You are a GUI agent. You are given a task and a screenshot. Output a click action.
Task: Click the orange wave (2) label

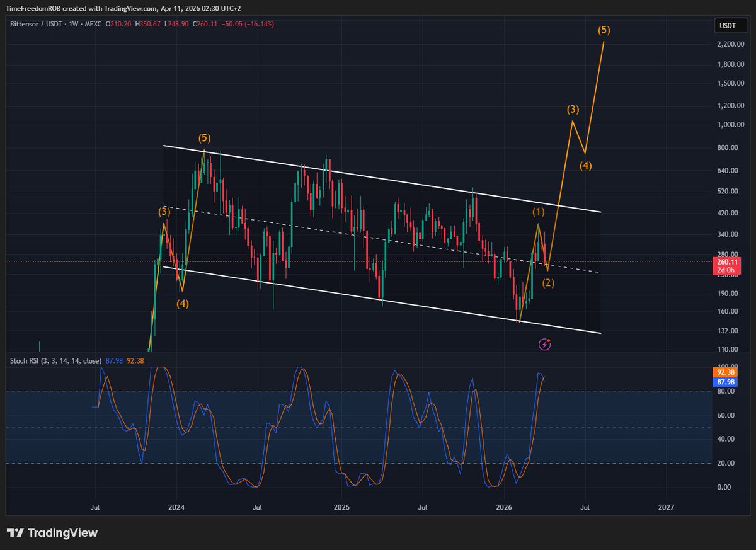click(x=549, y=283)
